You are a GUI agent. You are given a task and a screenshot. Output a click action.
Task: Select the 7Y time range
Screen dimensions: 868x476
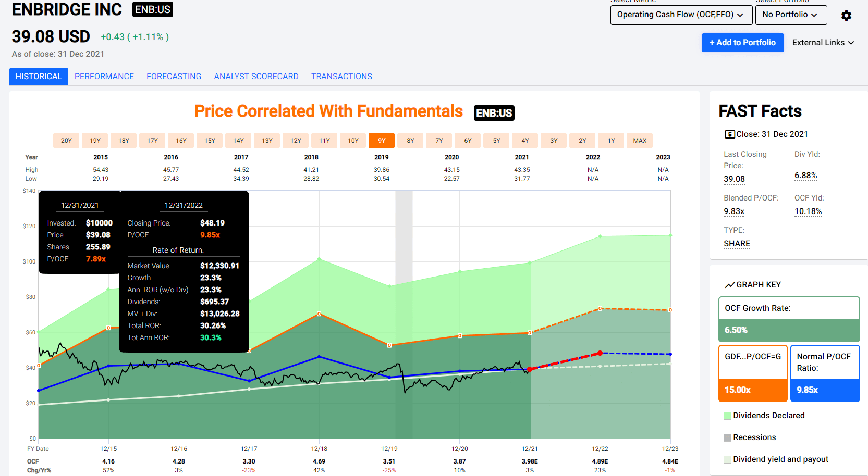[x=439, y=141]
